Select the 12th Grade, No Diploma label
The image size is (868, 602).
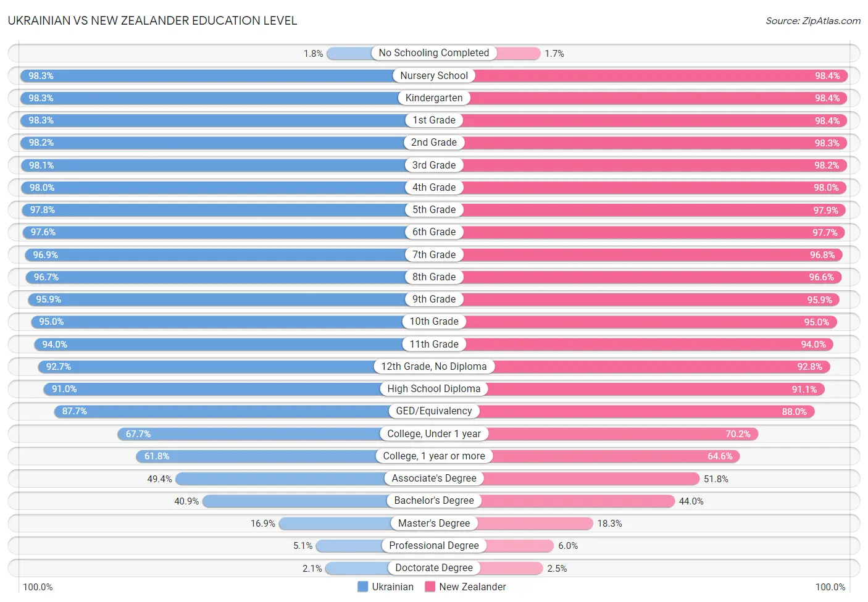pos(434,367)
